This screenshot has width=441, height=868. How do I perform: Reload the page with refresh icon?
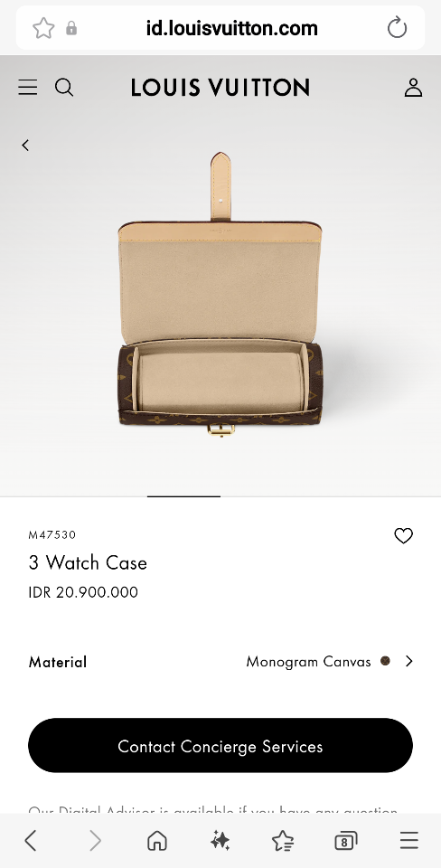[x=397, y=28]
